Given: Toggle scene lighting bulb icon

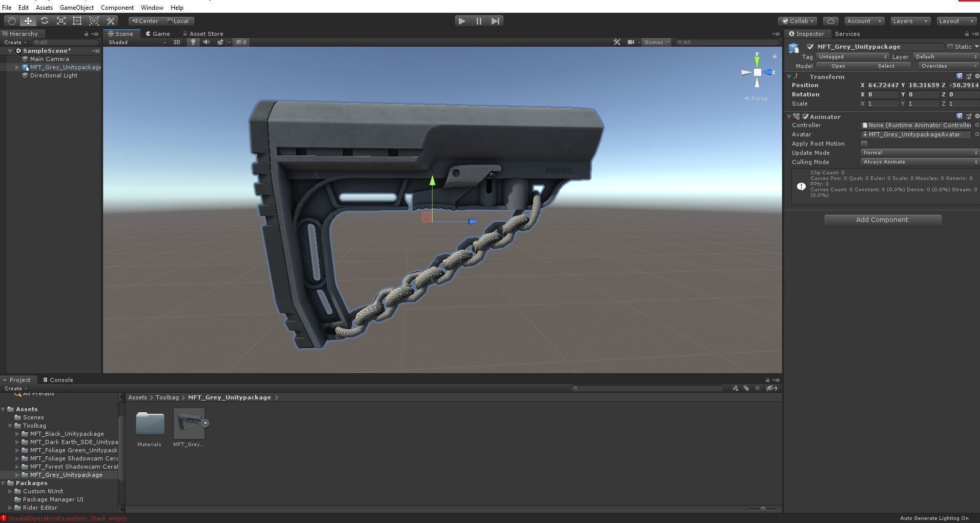Looking at the screenshot, I should coord(193,42).
